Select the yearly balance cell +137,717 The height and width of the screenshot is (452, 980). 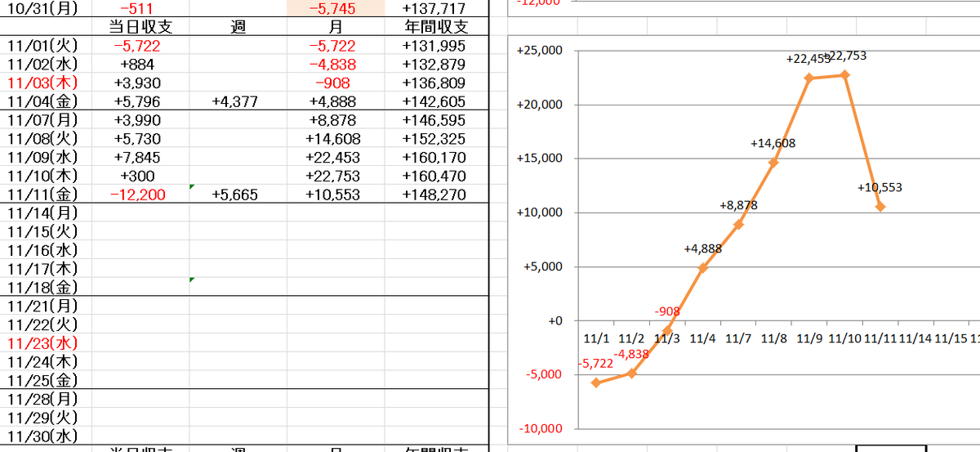tap(436, 9)
